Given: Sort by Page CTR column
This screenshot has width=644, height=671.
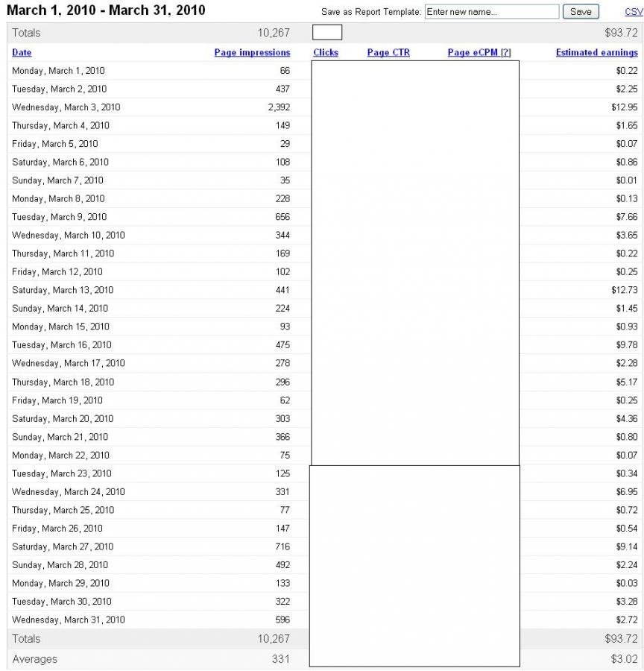Looking at the screenshot, I should point(388,52).
